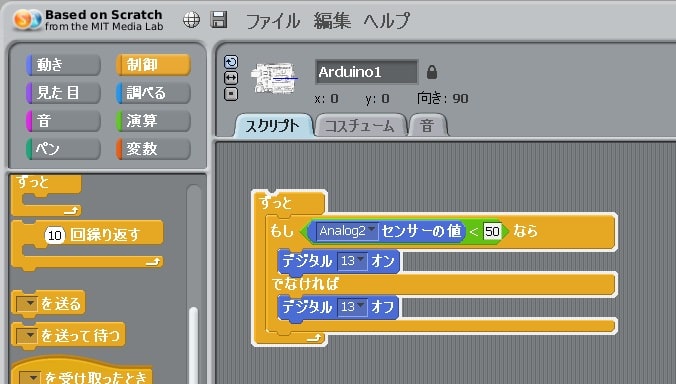This screenshot has height=384, width=676.
Task: Click the less-than operator block
Action: point(474,232)
